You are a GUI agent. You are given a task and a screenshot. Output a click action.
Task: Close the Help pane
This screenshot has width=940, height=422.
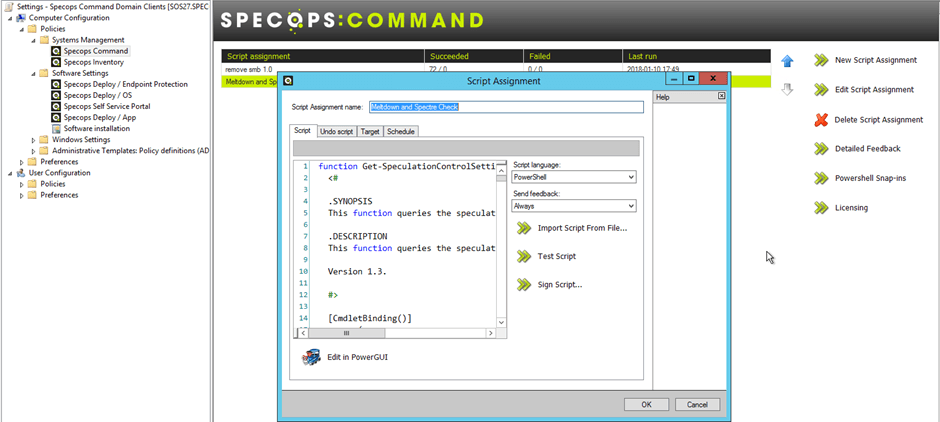pyautogui.click(x=721, y=96)
